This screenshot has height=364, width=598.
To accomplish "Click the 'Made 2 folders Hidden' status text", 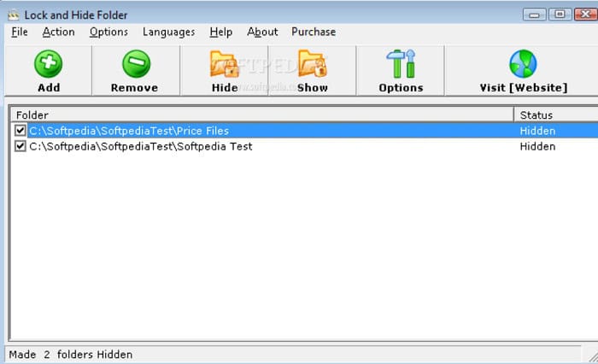I will 71,355.
